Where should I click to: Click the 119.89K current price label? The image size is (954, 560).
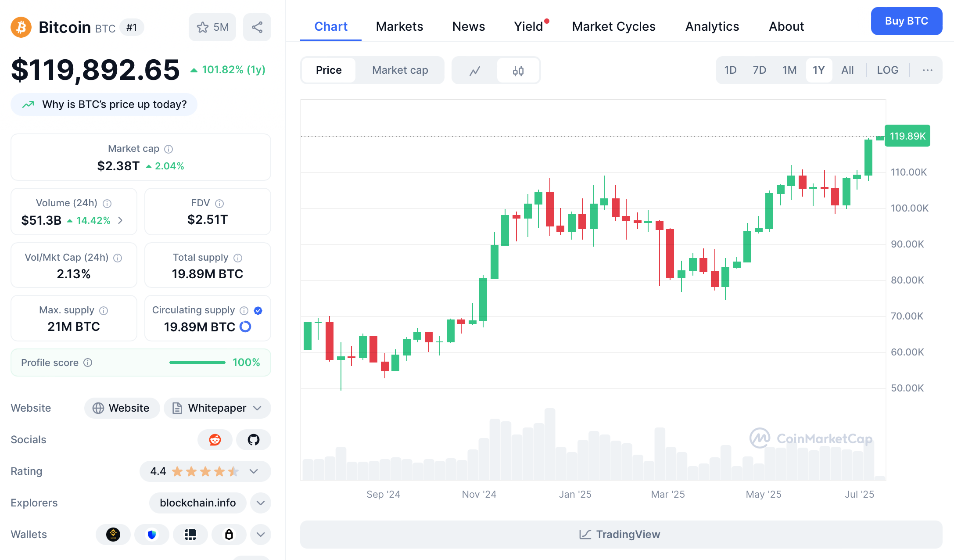pos(907,136)
